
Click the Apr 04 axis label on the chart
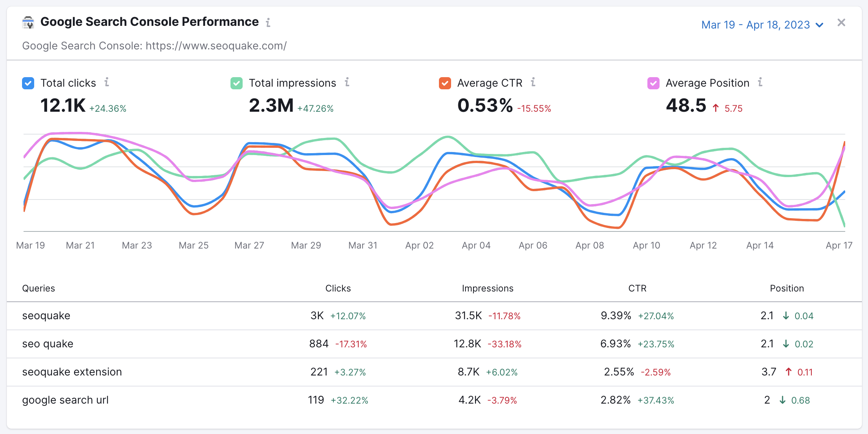pos(476,245)
